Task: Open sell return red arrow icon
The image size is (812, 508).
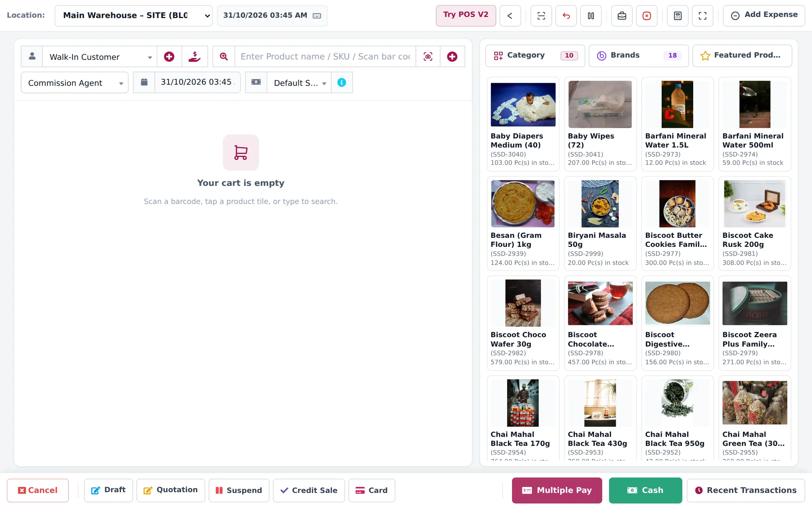Action: 566,16
